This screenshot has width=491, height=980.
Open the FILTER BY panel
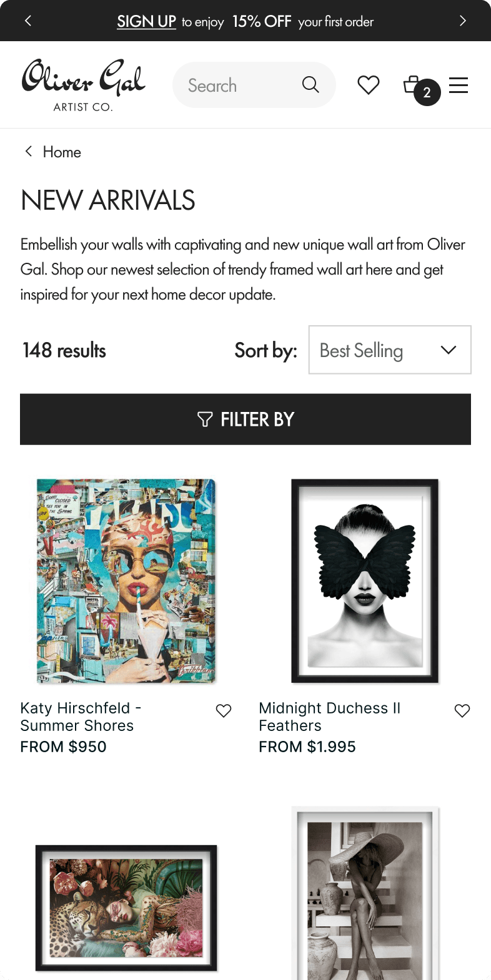[245, 419]
